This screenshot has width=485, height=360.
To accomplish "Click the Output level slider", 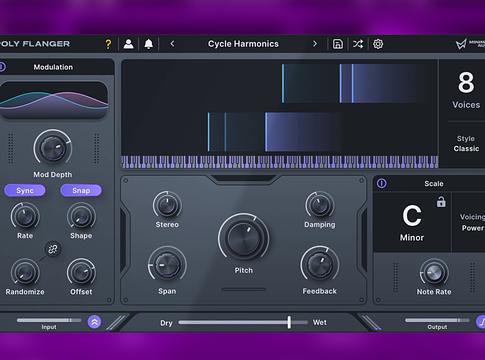I will tap(437, 320).
